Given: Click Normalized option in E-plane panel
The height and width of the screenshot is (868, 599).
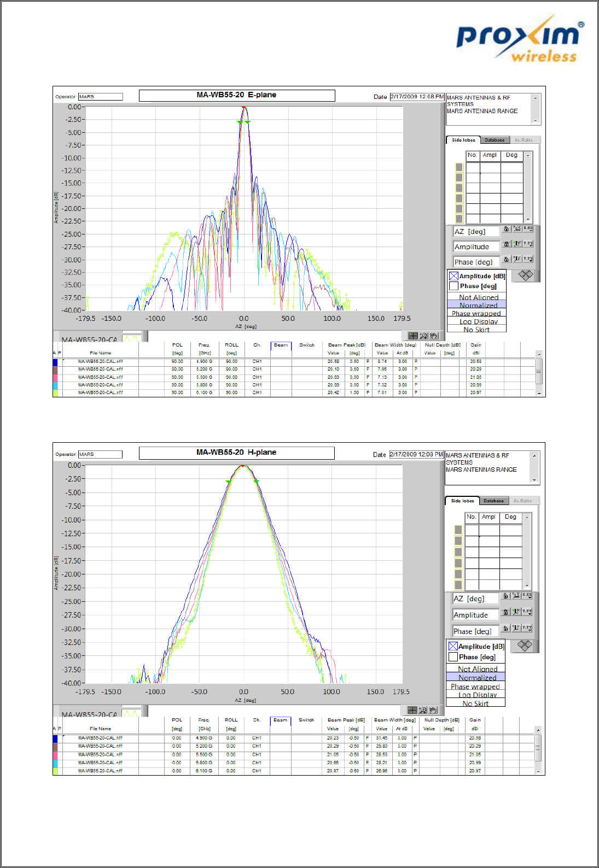Looking at the screenshot, I should pos(477,305).
